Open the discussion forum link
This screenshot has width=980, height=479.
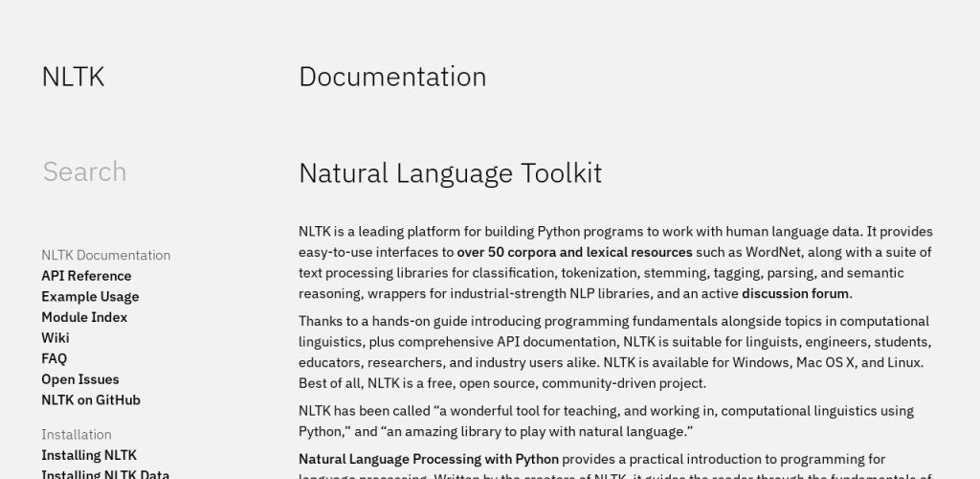795,294
